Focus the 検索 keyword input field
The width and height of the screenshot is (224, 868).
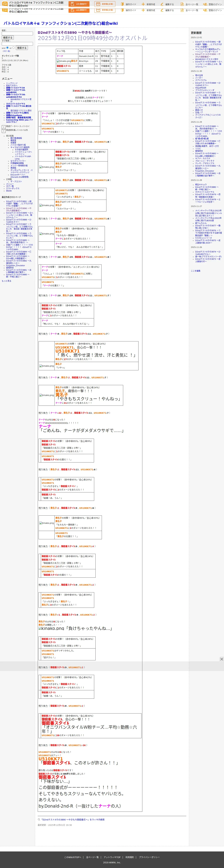[x=17, y=34]
